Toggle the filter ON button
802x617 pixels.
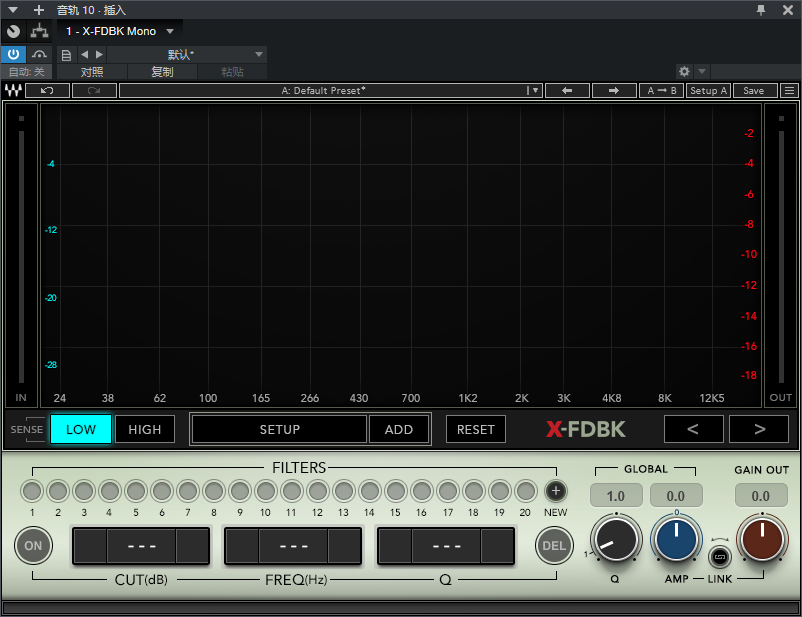(33, 545)
